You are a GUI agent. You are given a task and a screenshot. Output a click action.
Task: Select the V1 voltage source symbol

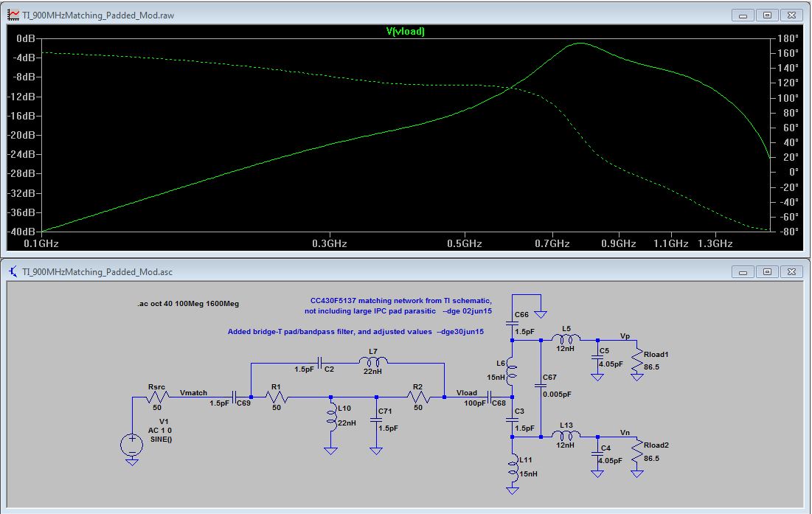click(x=132, y=445)
